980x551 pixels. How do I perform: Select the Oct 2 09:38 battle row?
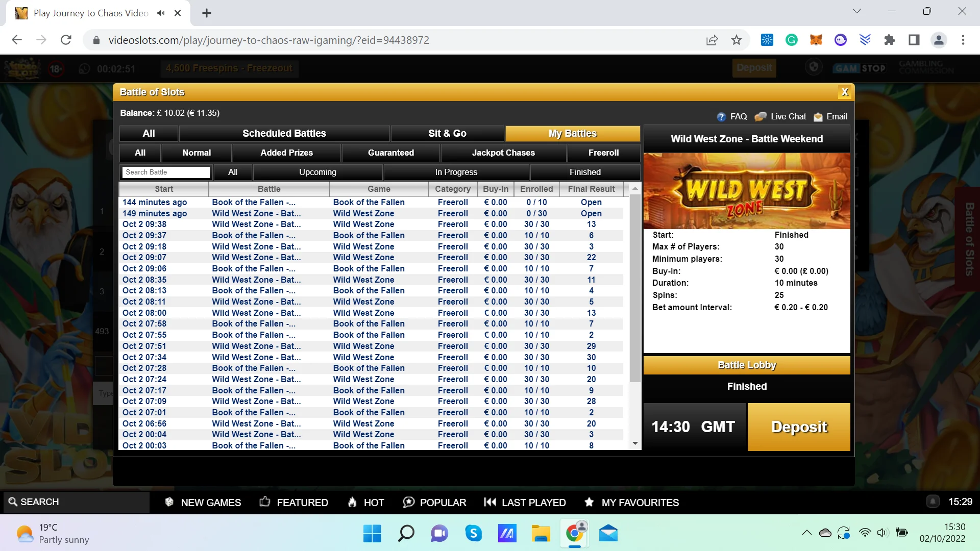pyautogui.click(x=371, y=224)
